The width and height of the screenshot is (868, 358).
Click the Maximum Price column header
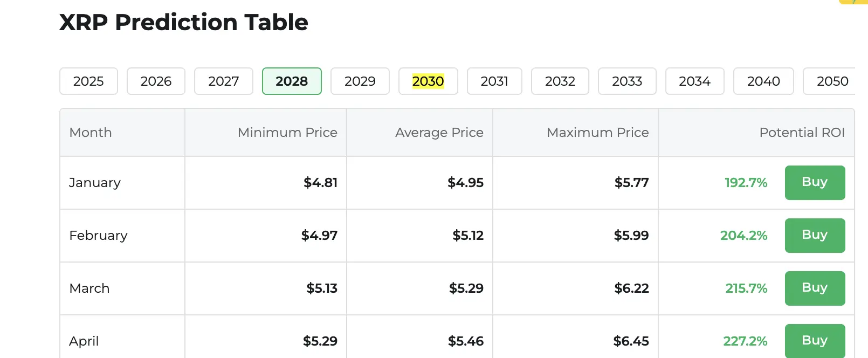(x=597, y=133)
